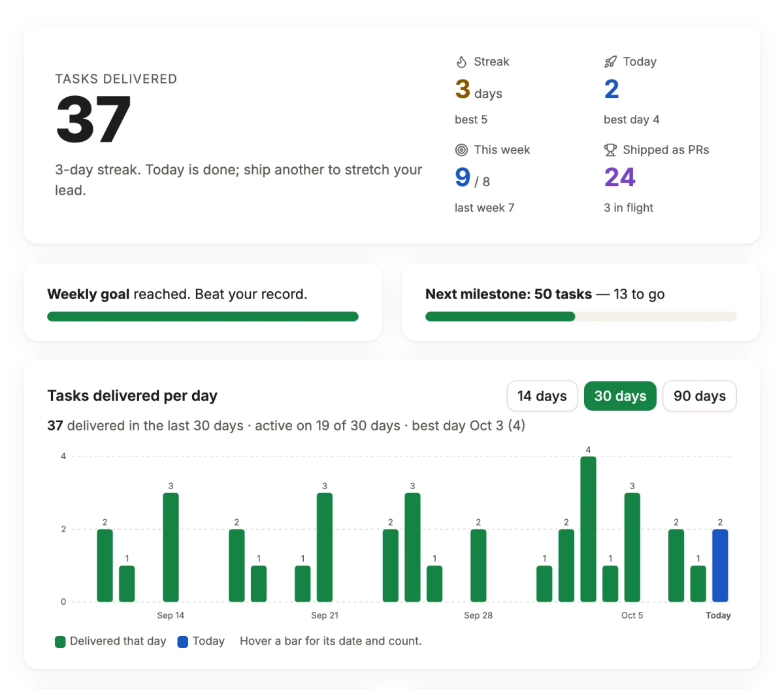Click the target icon beside This week
784x689 pixels.
(461, 150)
